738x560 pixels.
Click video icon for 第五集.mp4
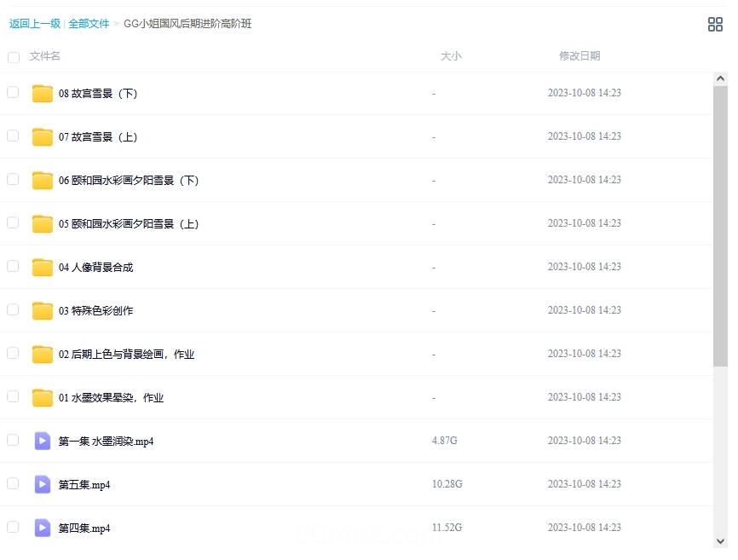(43, 485)
